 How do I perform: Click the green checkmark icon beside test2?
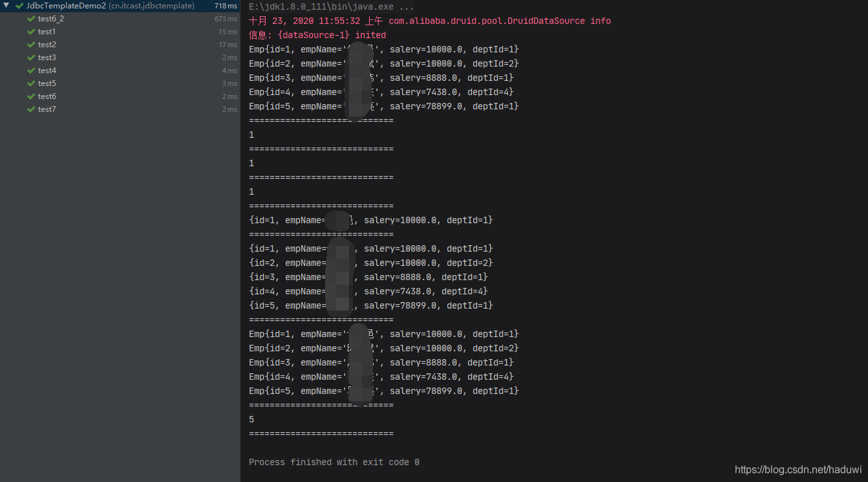(31, 45)
